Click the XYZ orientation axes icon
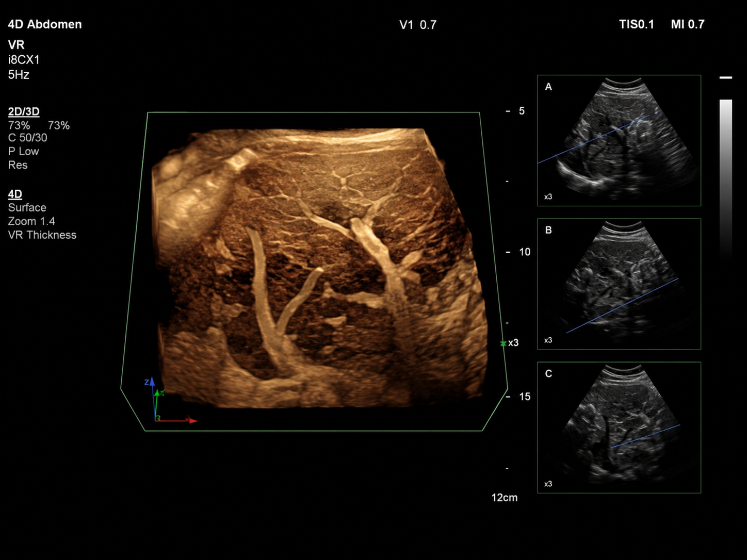Screen dimensions: 747x560 [170, 400]
